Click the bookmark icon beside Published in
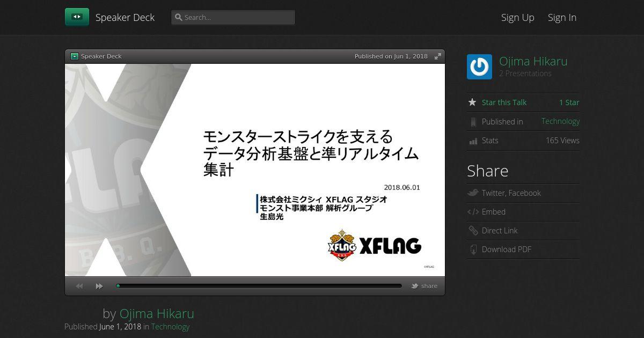Viewport: 644px width, 338px height. point(473,122)
